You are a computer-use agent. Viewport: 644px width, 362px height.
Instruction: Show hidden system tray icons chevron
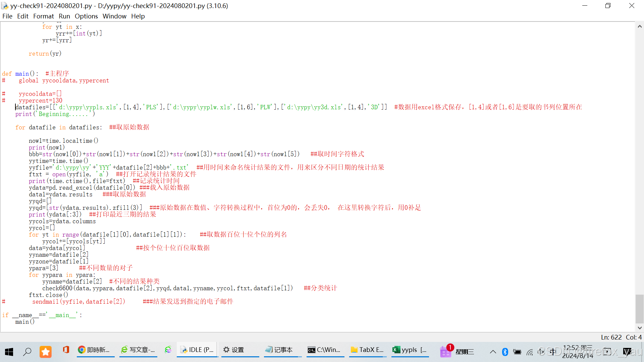point(493,352)
